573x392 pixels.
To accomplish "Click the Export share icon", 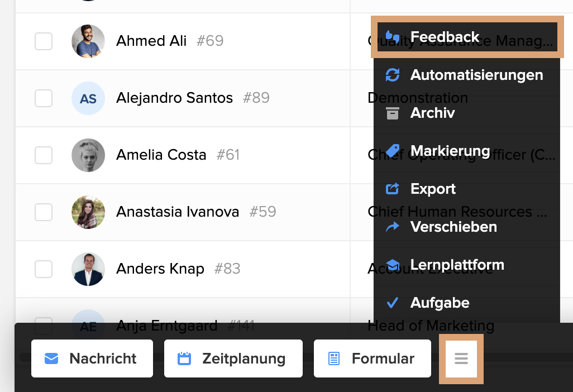I will (393, 189).
